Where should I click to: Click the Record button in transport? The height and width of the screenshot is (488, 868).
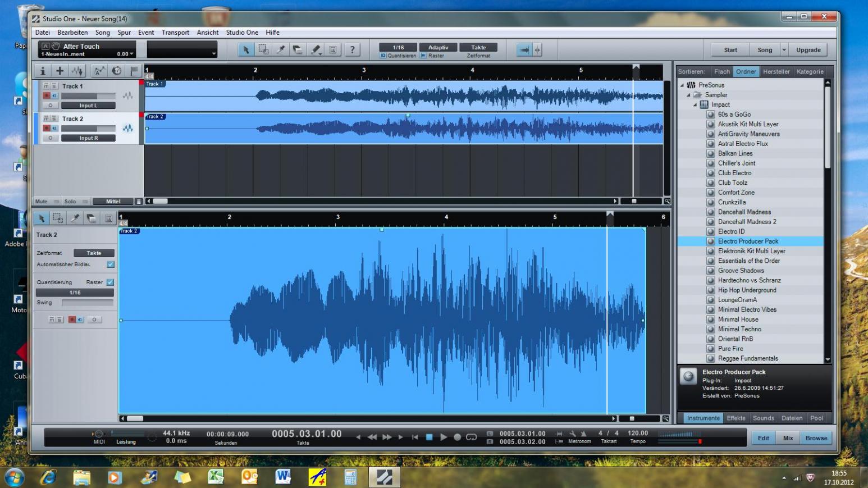[x=457, y=437]
